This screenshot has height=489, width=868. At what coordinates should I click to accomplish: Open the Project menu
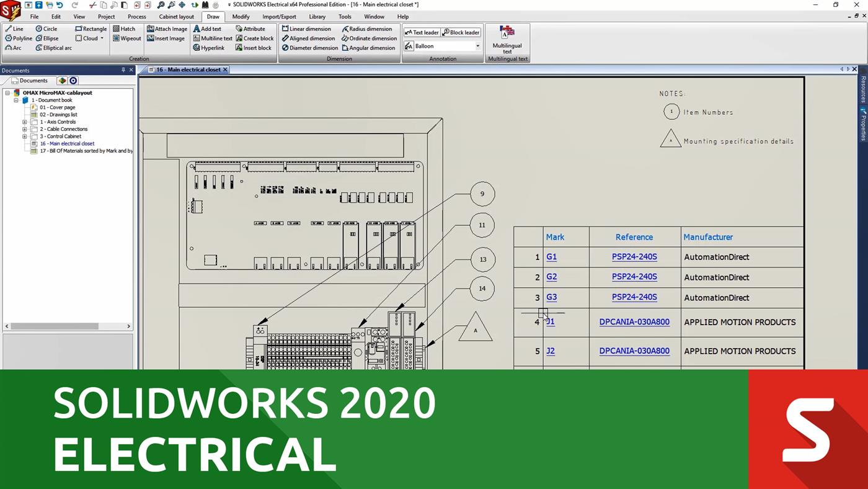tap(105, 17)
